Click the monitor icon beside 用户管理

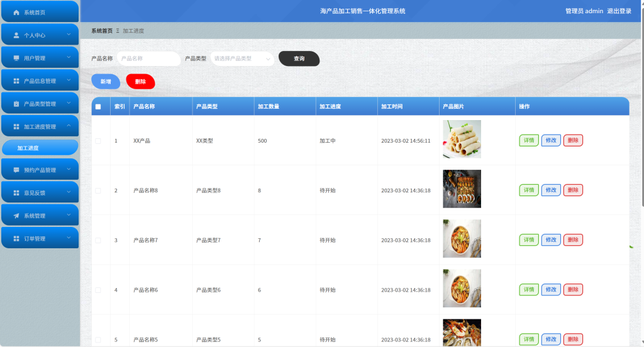(x=16, y=58)
